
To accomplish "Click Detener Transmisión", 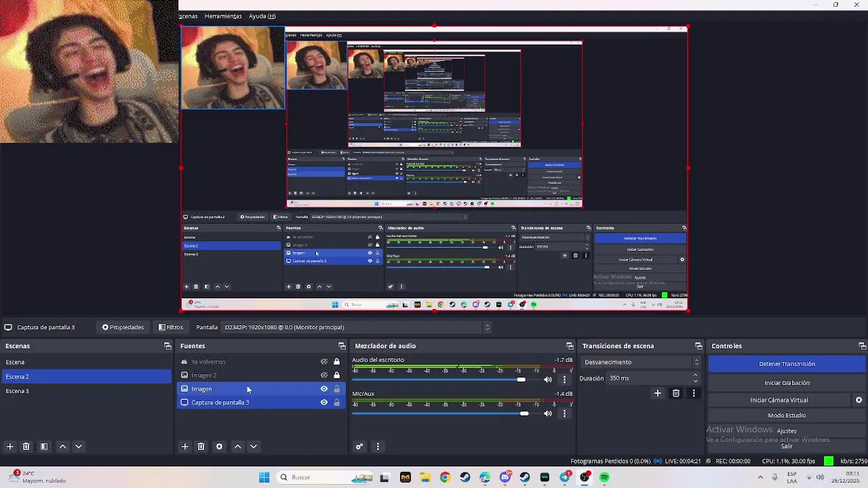I will tap(787, 364).
